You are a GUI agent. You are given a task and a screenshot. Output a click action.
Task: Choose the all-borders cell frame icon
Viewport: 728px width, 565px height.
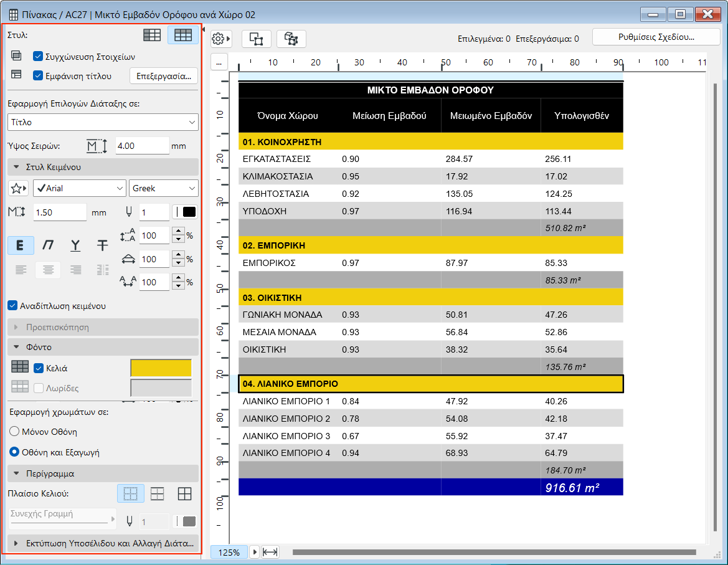coord(184,494)
